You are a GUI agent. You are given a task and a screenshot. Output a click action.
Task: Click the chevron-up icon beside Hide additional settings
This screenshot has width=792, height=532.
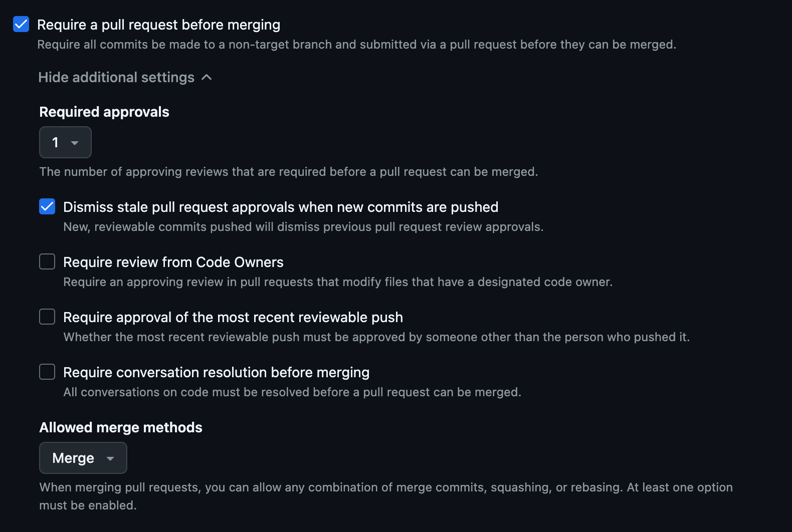[207, 77]
